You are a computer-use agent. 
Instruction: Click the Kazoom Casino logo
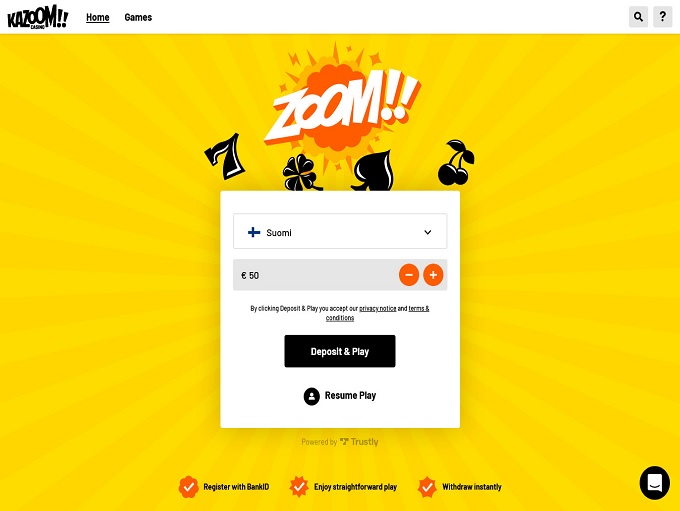click(x=38, y=17)
